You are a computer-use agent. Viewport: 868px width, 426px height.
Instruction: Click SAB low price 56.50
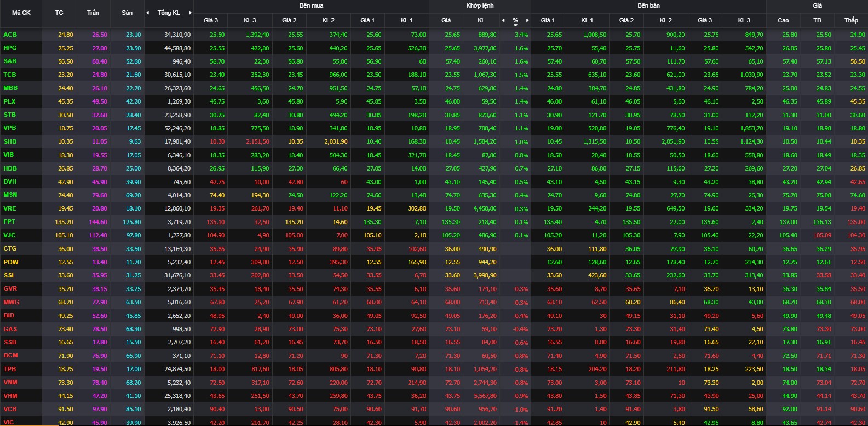tap(858, 61)
